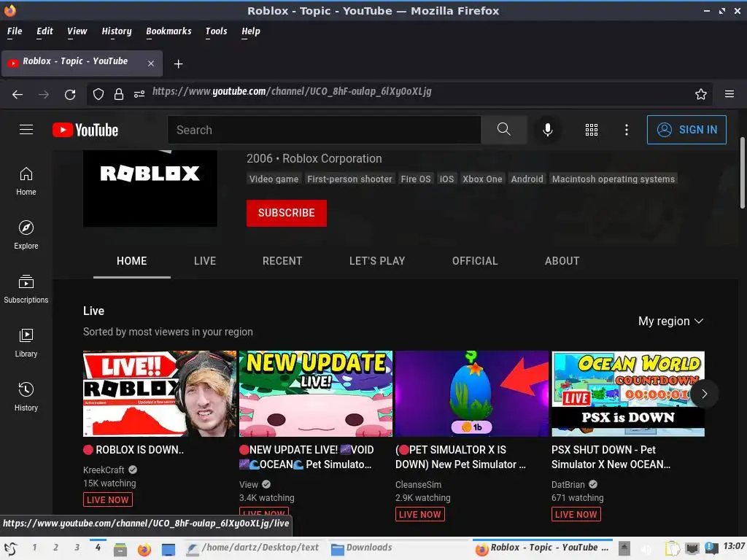Screen dimensions: 747x560
Task: Show the next live videos with the arrow
Action: tap(704, 394)
